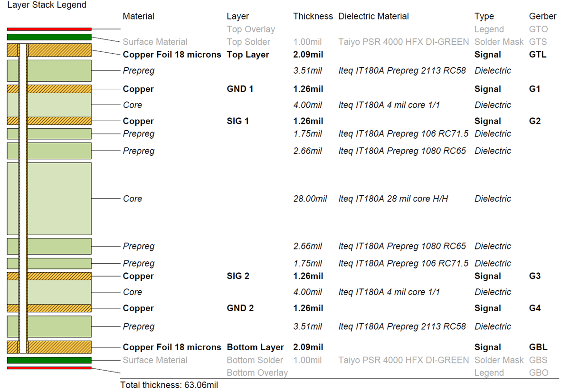This screenshot has height=392, width=570.
Task: Select the green Bottom Solder mask bar
Action: (x=49, y=360)
